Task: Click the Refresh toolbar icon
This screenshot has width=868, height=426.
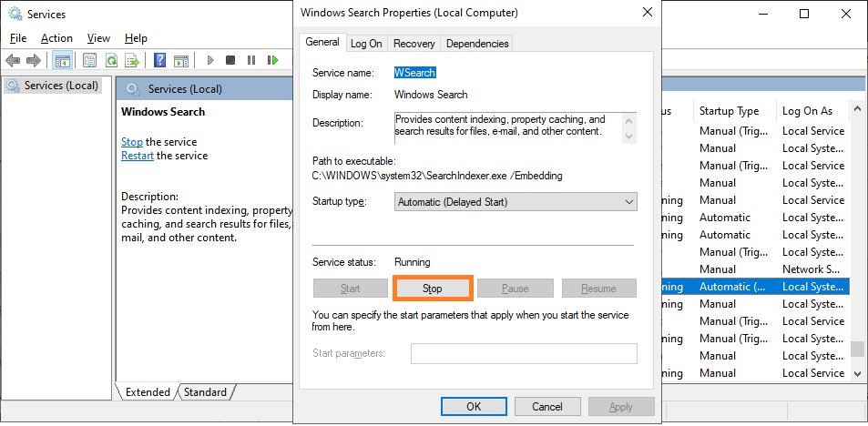Action: pos(111,60)
